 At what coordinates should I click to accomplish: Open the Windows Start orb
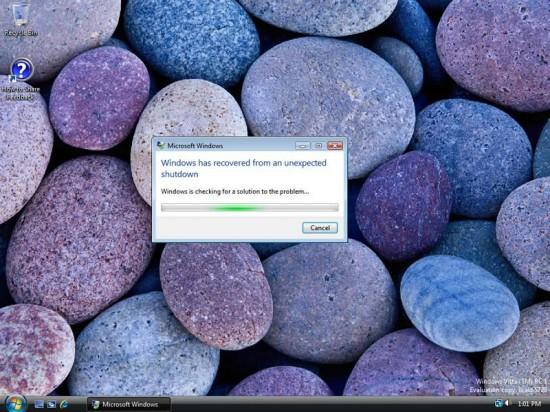click(x=15, y=403)
